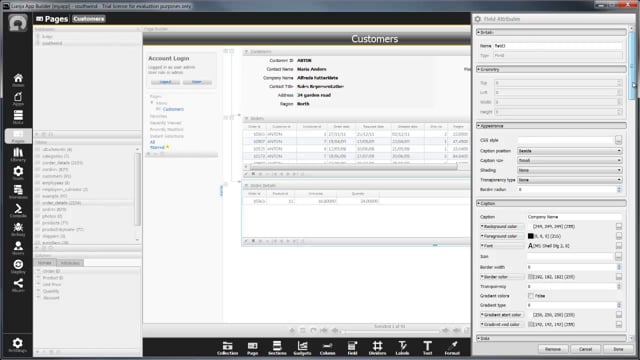Click the Cancel button
The width and height of the screenshot is (640, 360).
pos(585,349)
